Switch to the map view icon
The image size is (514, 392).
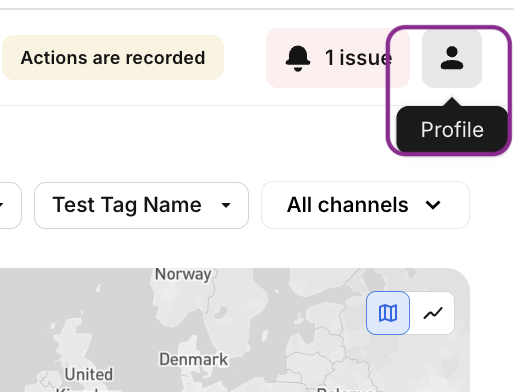coord(388,313)
